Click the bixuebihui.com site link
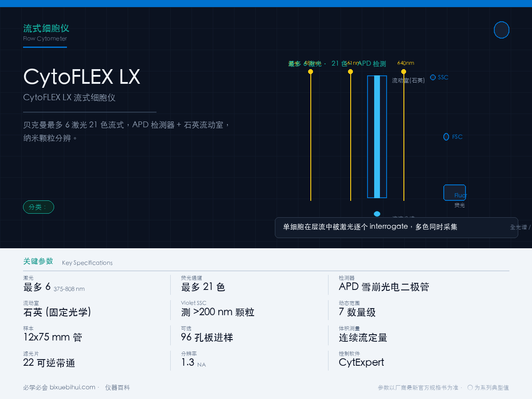Image resolution: width=532 pixels, height=399 pixels. [72, 387]
